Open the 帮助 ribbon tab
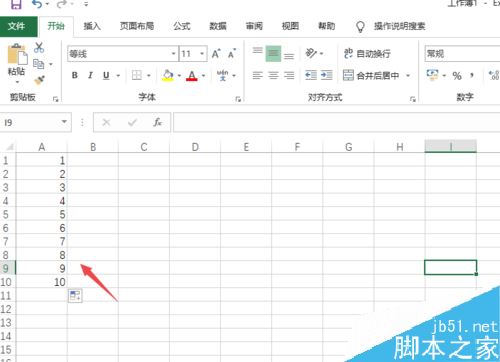 coord(326,26)
